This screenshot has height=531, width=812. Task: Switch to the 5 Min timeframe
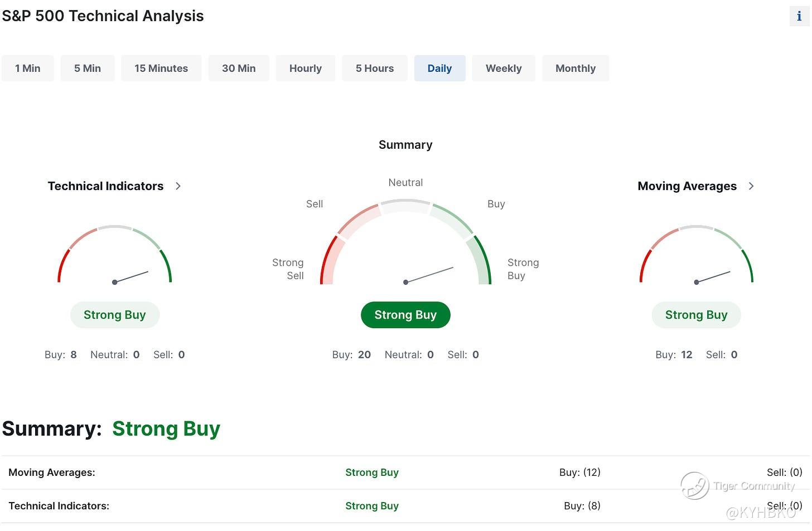point(88,69)
